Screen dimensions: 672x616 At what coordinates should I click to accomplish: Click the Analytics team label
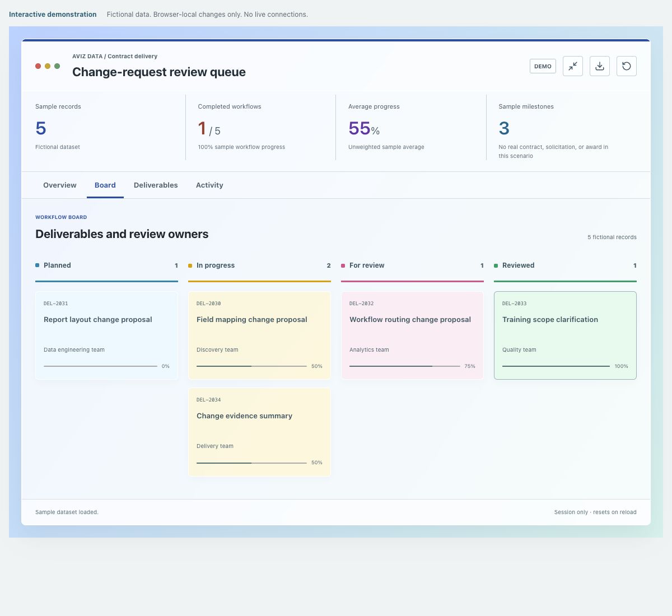point(369,349)
